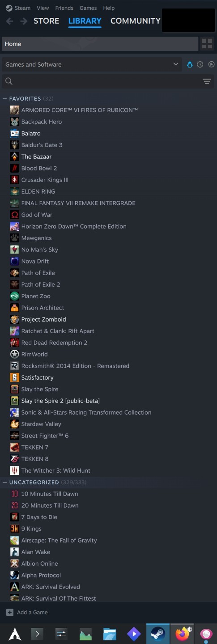
Task: Toggle the ready-to-play filter icon
Action: (211, 64)
